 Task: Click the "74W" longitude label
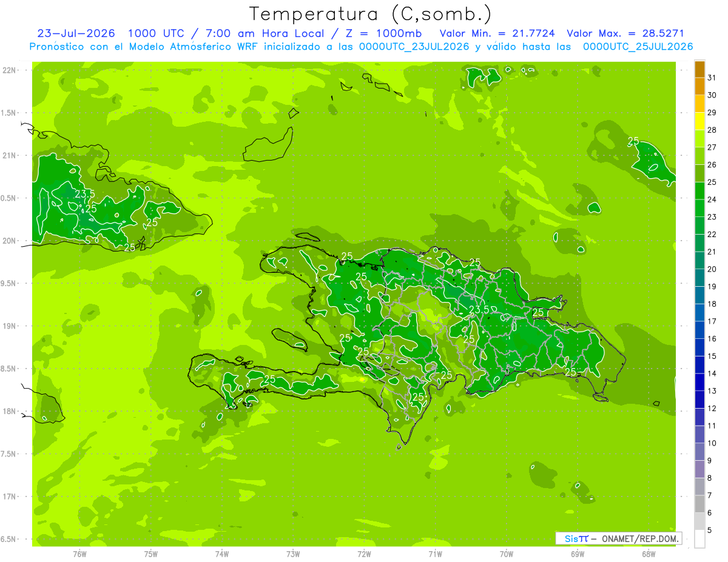[x=222, y=554]
